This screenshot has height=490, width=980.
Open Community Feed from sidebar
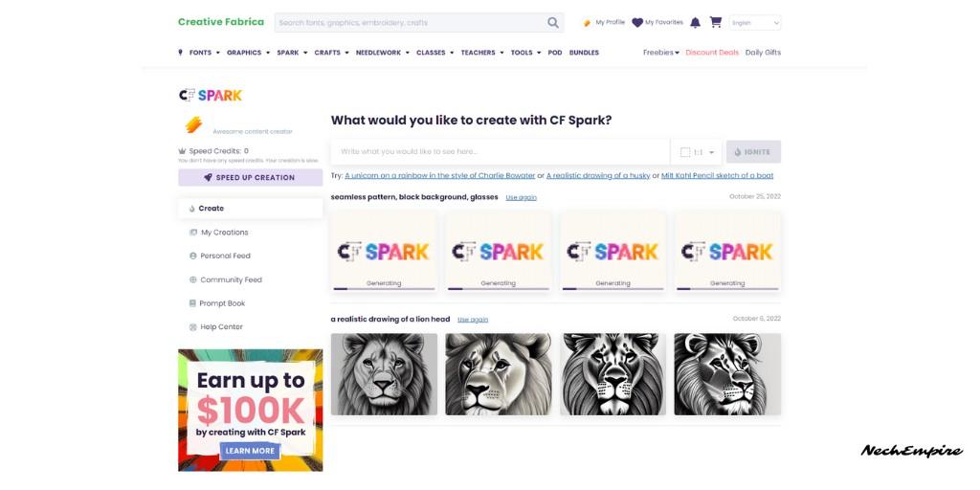click(x=226, y=280)
